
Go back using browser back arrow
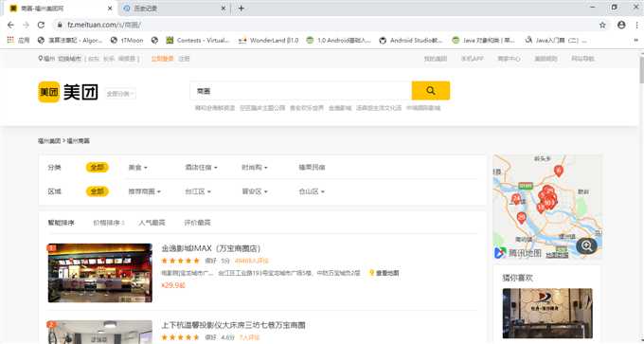pos(10,25)
